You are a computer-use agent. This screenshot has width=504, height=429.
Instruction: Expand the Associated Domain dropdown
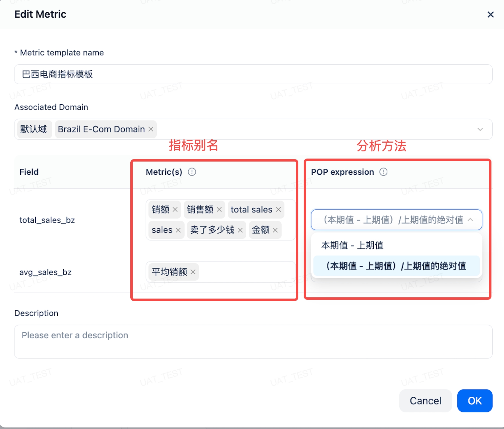pyautogui.click(x=480, y=129)
